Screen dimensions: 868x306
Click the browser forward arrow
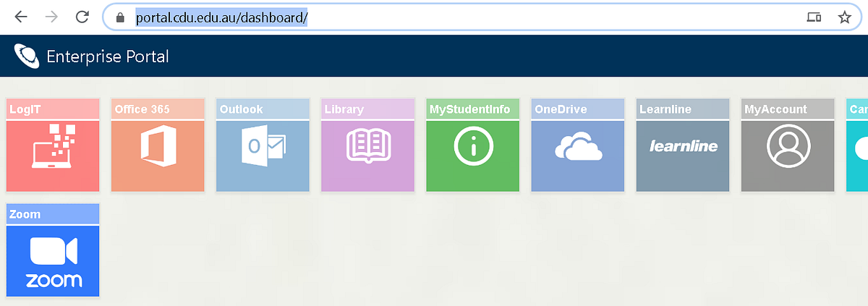51,17
